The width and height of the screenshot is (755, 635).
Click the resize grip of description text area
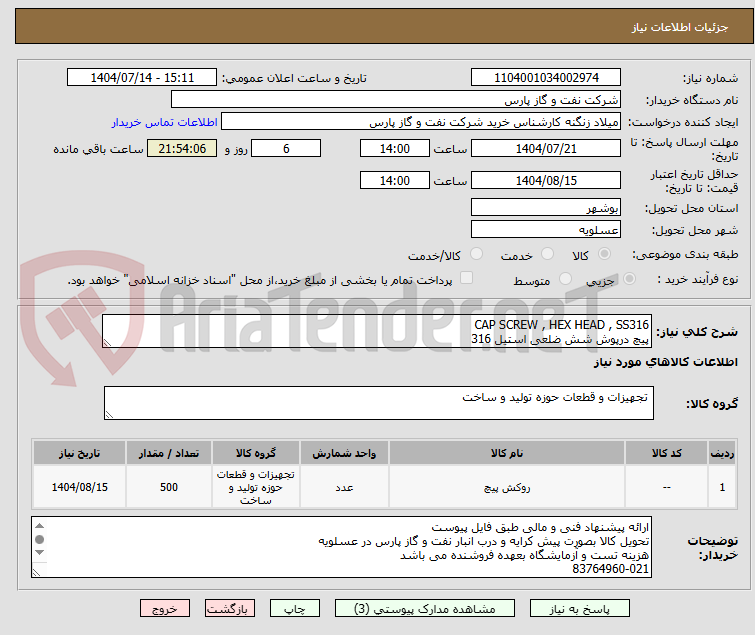107,343
